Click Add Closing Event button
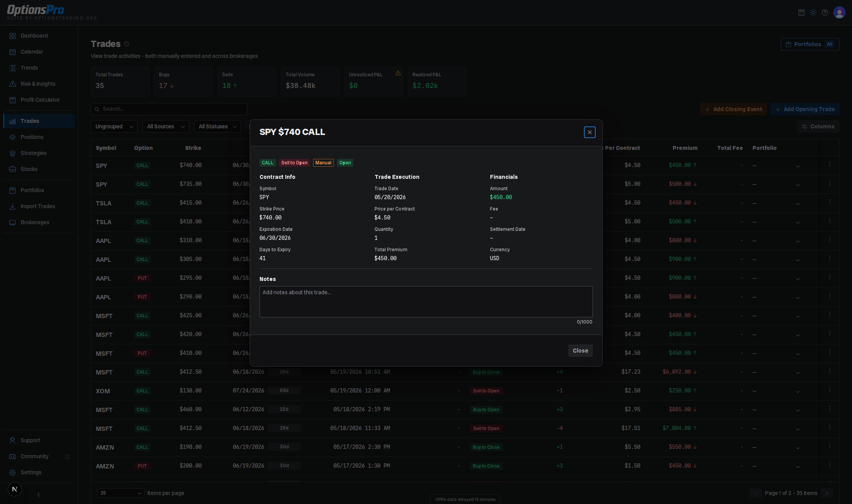Image resolution: width=852 pixels, height=504 pixels. 733,109
